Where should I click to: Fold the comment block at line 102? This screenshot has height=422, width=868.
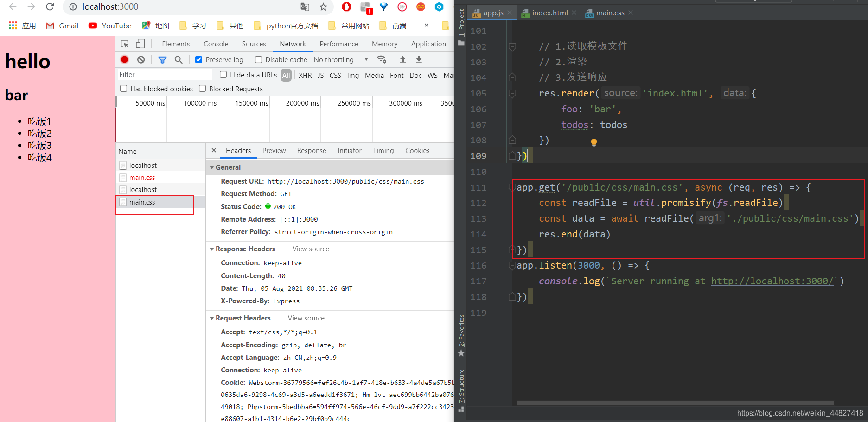point(512,46)
